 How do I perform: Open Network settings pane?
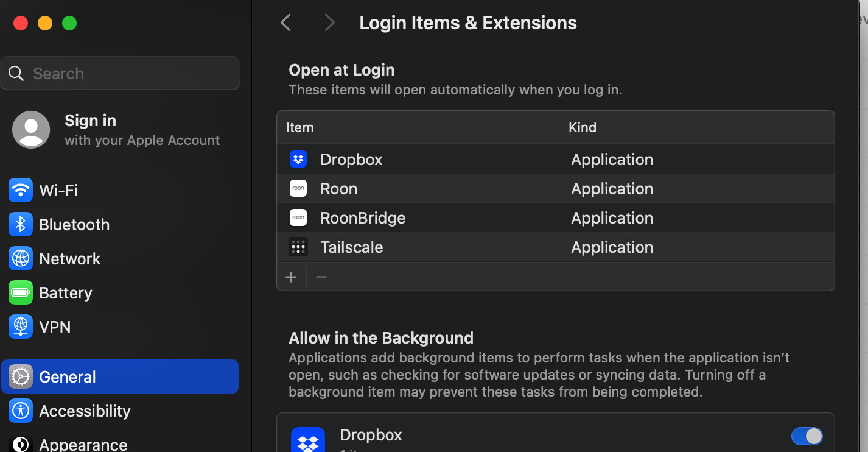(120, 258)
